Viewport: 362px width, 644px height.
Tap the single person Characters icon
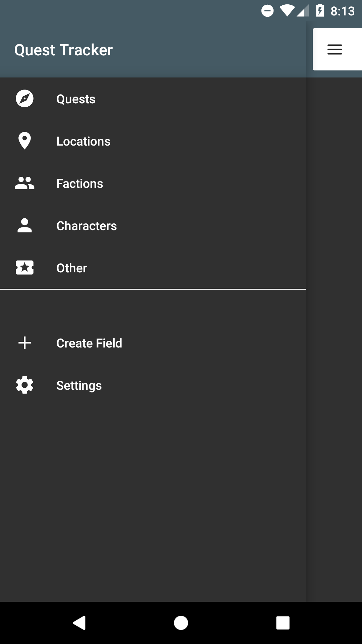coord(24,225)
